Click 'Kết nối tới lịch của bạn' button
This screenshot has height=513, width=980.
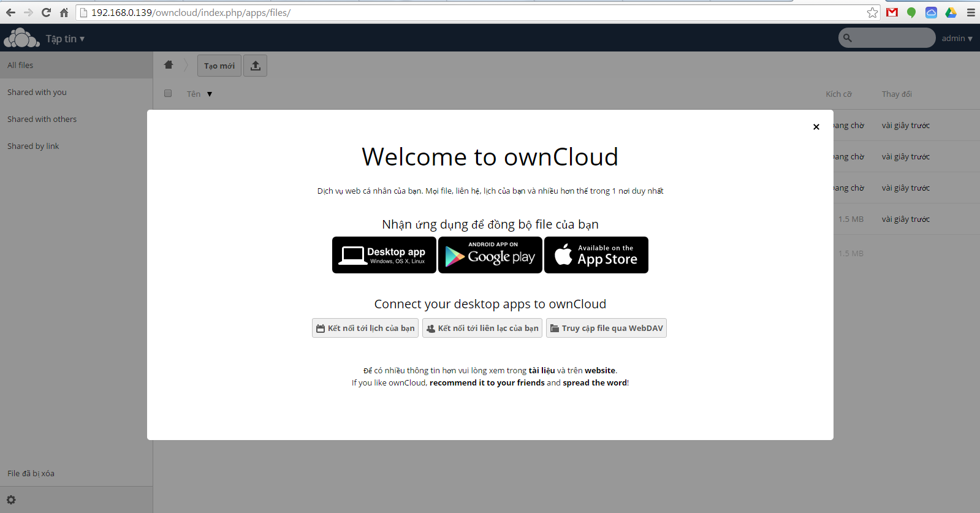tap(365, 328)
